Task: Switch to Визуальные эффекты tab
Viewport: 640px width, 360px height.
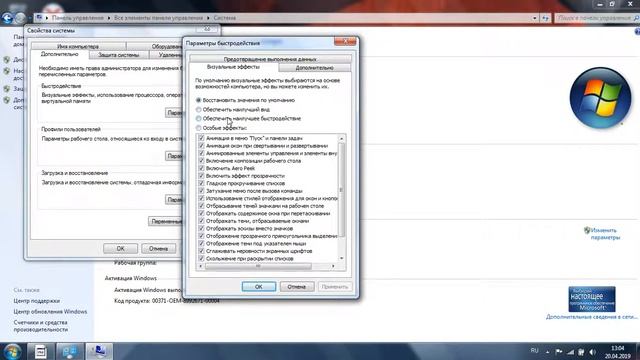Action: click(233, 67)
